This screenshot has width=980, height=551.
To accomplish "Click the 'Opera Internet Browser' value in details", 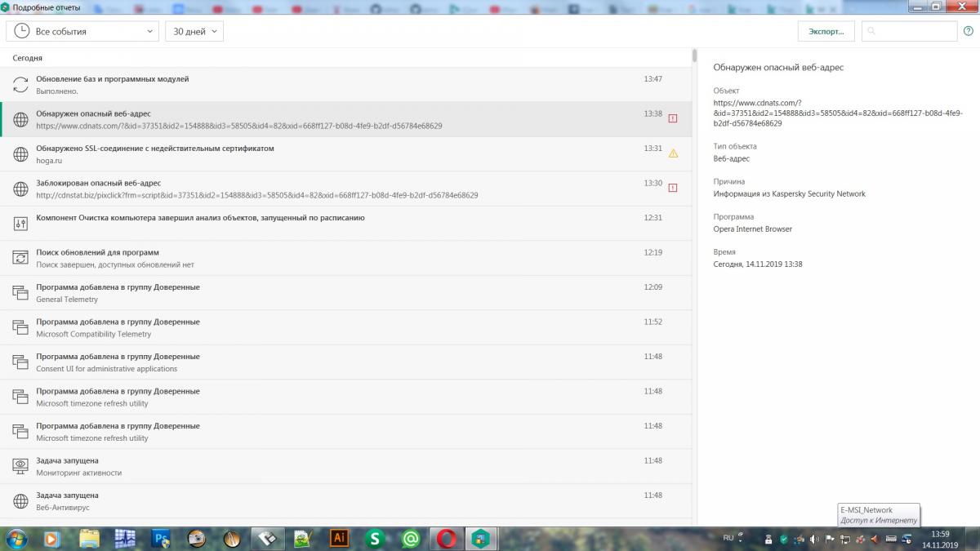I will pyautogui.click(x=752, y=229).
